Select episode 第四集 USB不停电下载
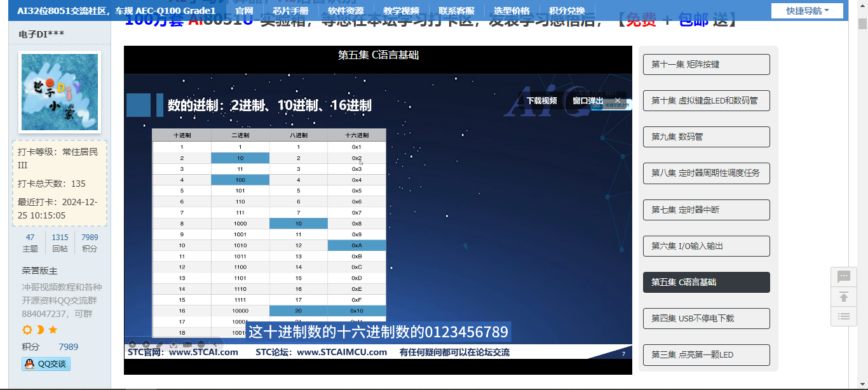This screenshot has height=390, width=868. pos(707,318)
